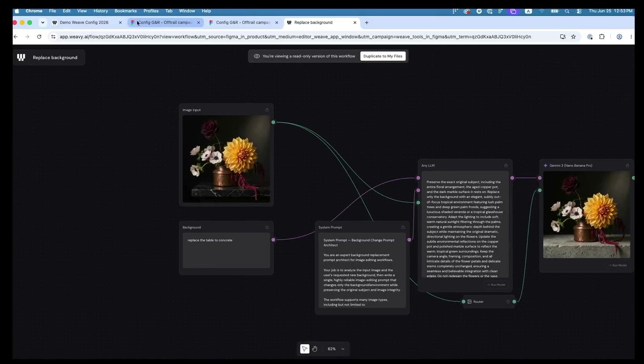The height and width of the screenshot is (364, 644).
Task: Toggle lock icon on Any LLM node
Action: pos(506,165)
